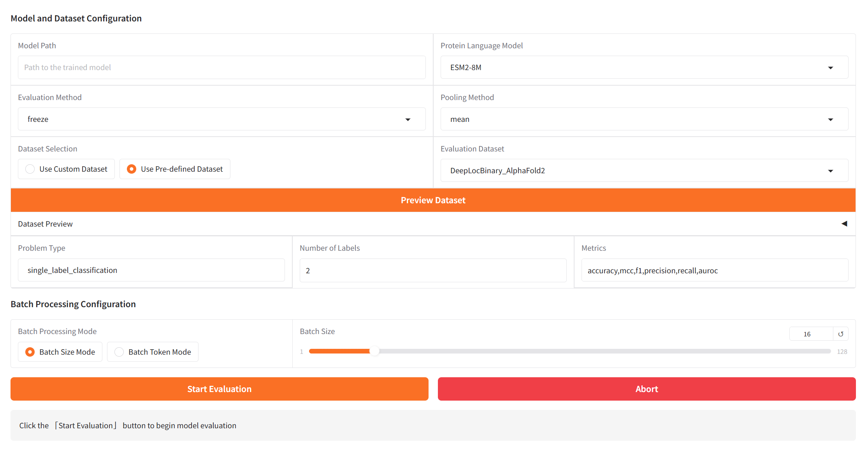Click the Start Evaluation button
This screenshot has width=868, height=452.
click(219, 389)
